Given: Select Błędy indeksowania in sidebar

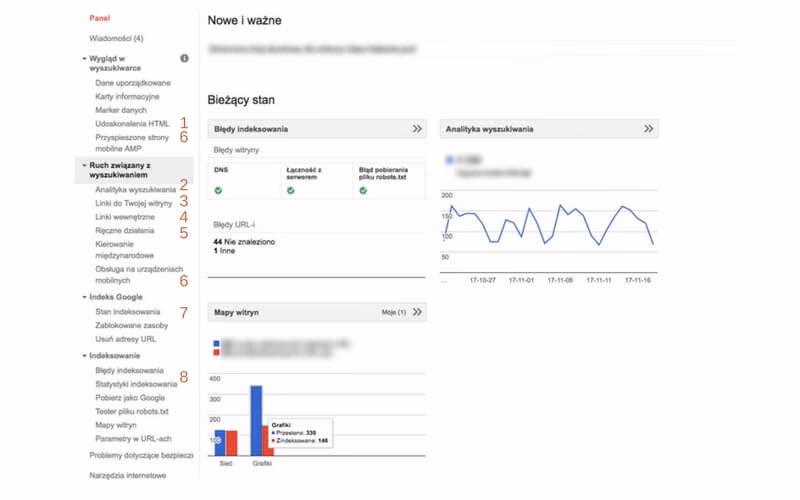Looking at the screenshot, I should 130,370.
